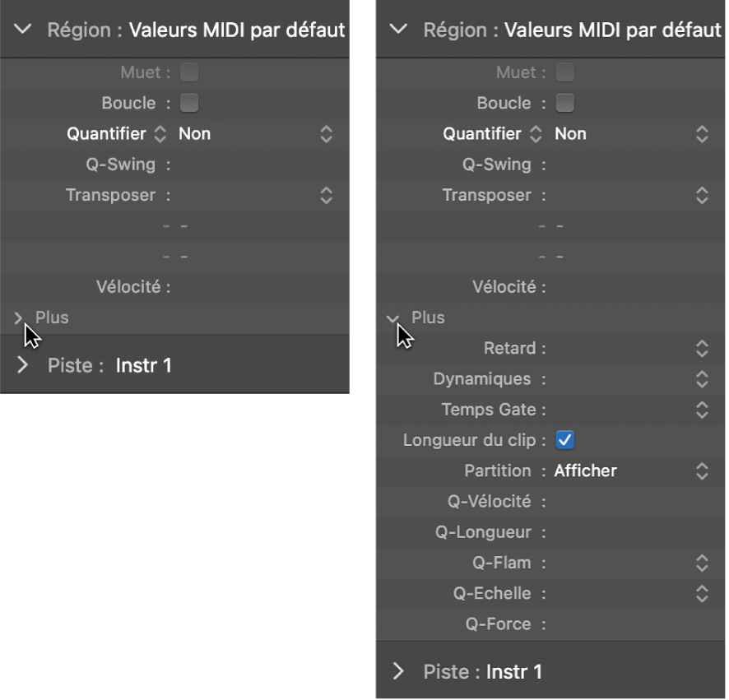Open the Q-Echelle pop-up arrows
The image size is (729, 700).
[702, 593]
